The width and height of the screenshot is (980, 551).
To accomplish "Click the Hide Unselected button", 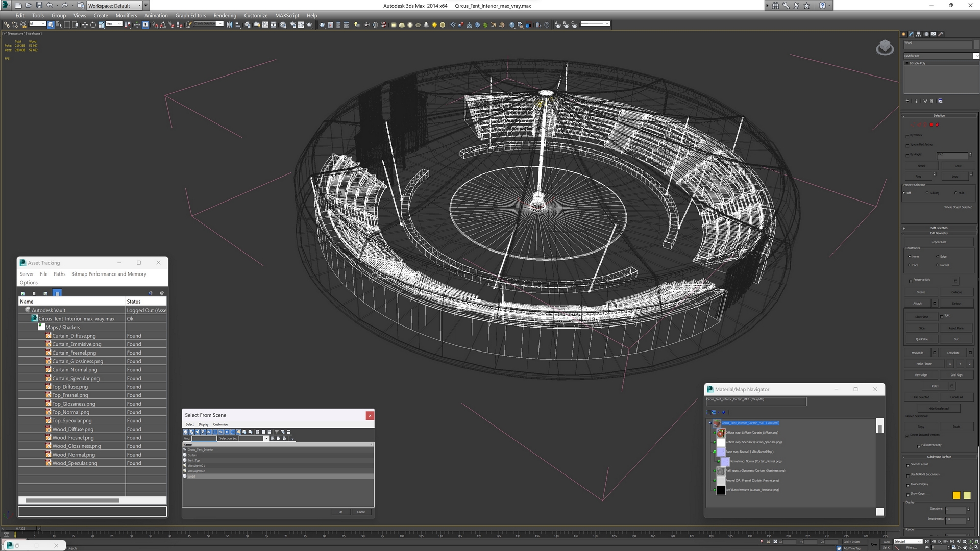I will pos(938,409).
